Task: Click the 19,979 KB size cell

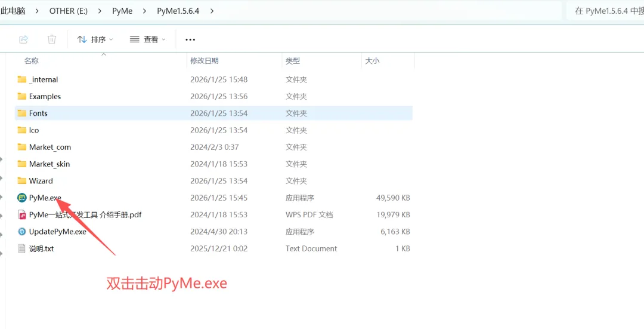Action: coord(393,215)
